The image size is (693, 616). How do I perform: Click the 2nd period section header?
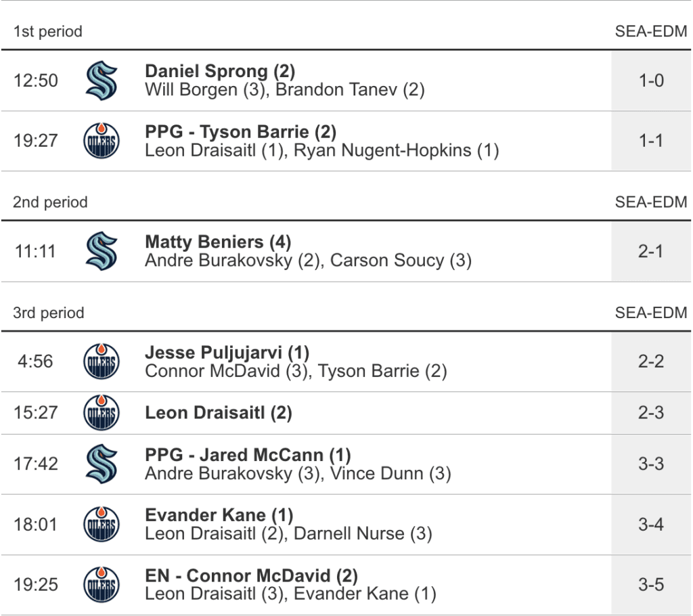tap(50, 202)
